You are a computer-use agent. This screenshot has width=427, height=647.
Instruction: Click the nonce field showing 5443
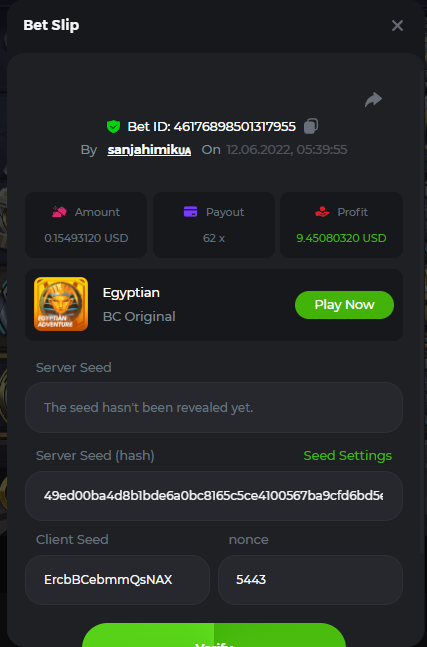pyautogui.click(x=310, y=580)
